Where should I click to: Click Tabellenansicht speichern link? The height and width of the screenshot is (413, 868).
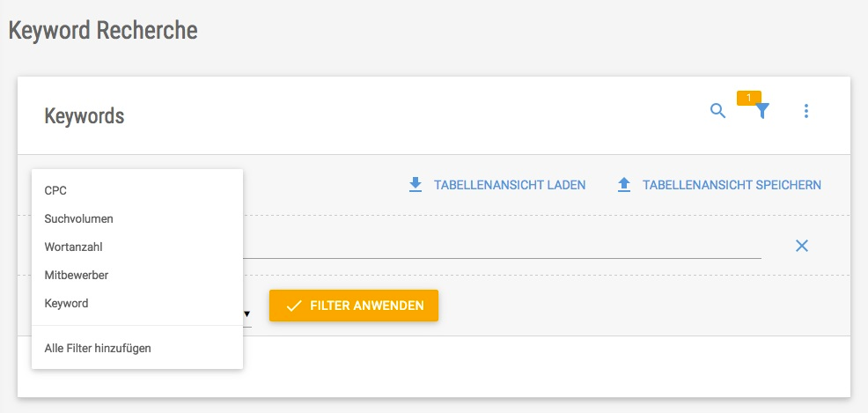pyautogui.click(x=732, y=185)
